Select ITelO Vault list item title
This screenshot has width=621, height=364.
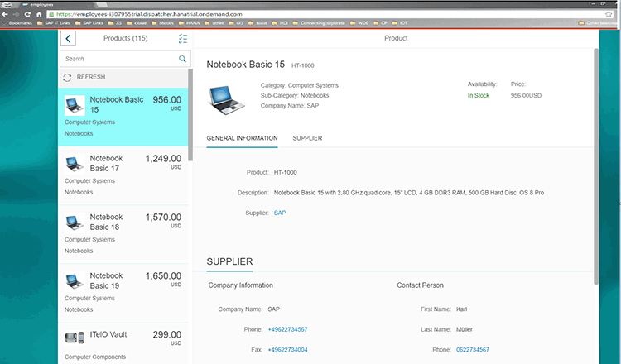point(108,334)
